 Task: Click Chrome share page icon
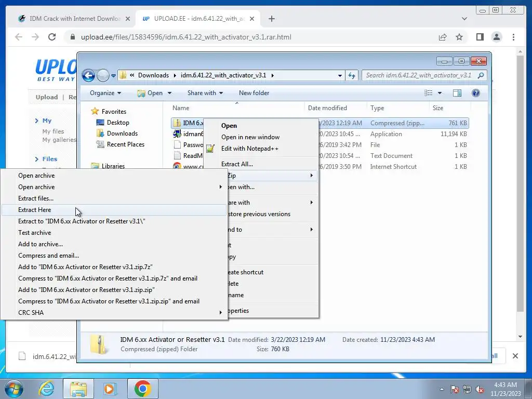443,37
